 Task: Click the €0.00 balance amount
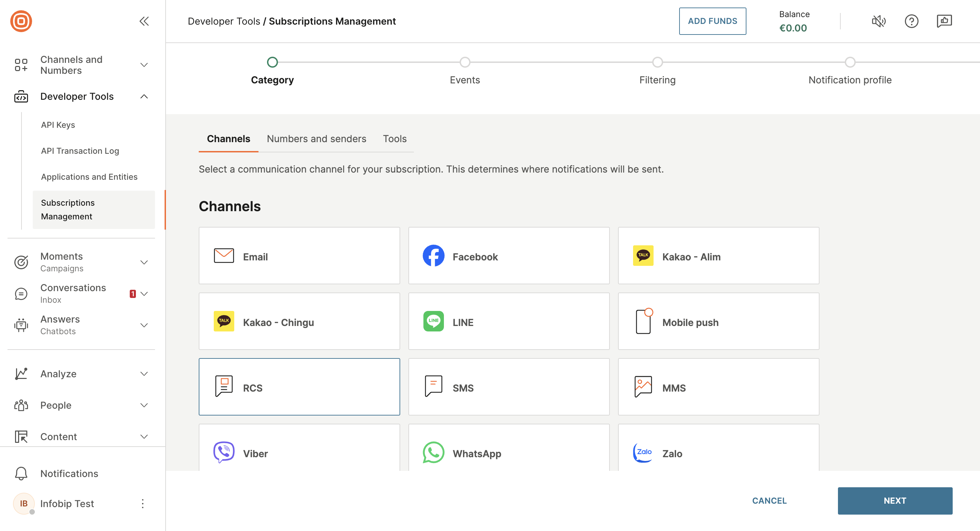pos(793,28)
